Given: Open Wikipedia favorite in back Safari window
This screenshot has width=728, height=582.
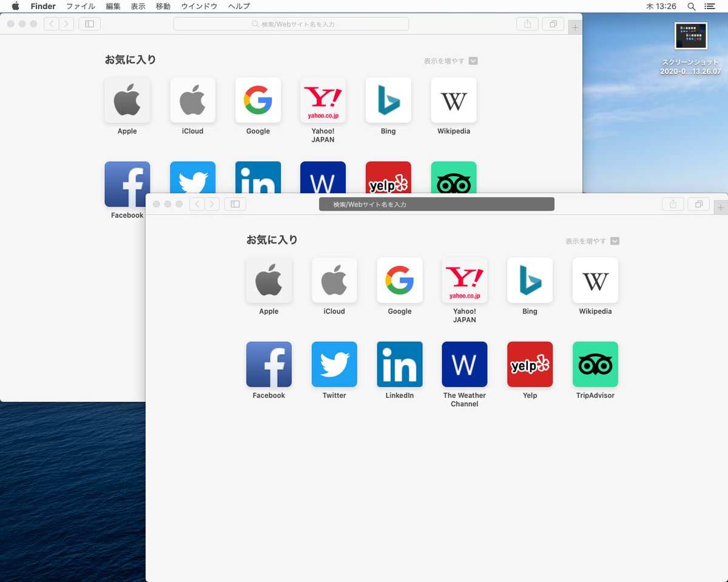Looking at the screenshot, I should 454,100.
